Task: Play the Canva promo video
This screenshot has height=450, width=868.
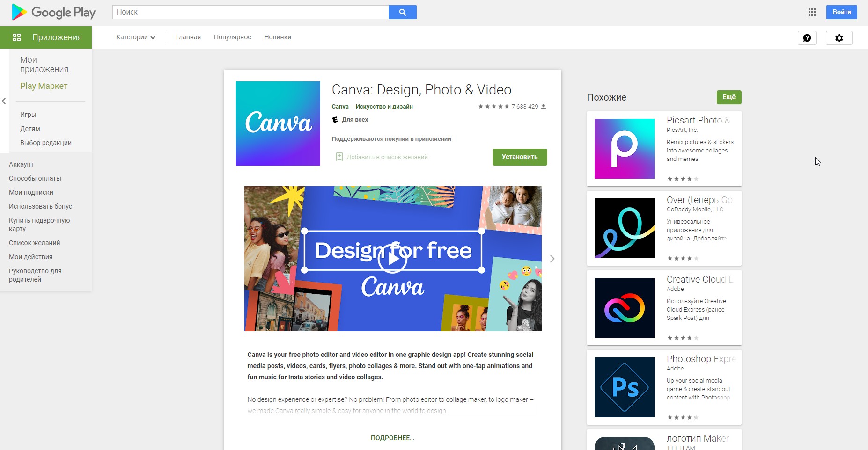Action: [x=392, y=259]
